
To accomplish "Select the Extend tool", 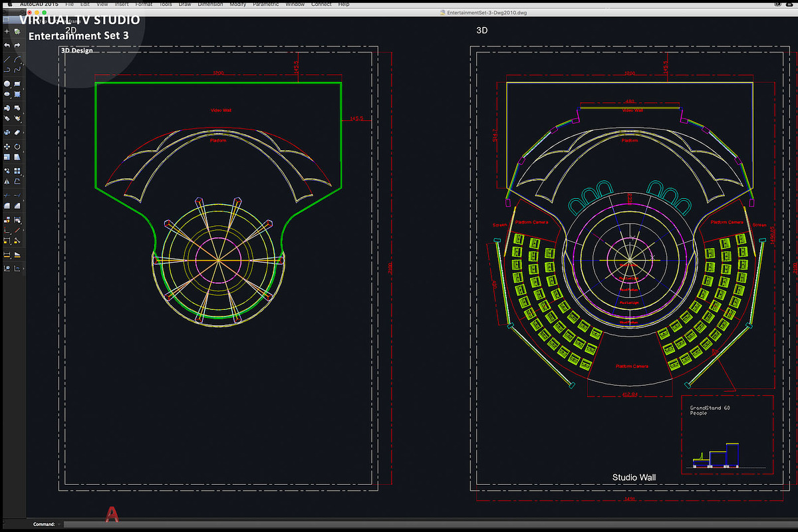I will point(17,196).
